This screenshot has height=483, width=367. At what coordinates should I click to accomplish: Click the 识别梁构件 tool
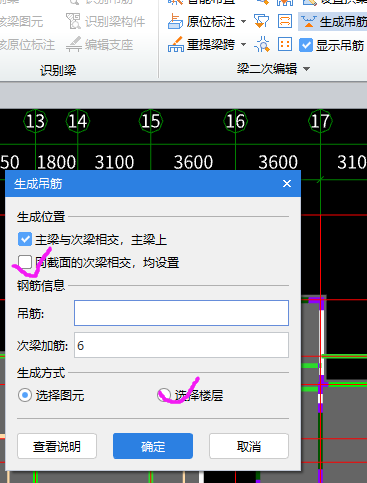[106, 22]
